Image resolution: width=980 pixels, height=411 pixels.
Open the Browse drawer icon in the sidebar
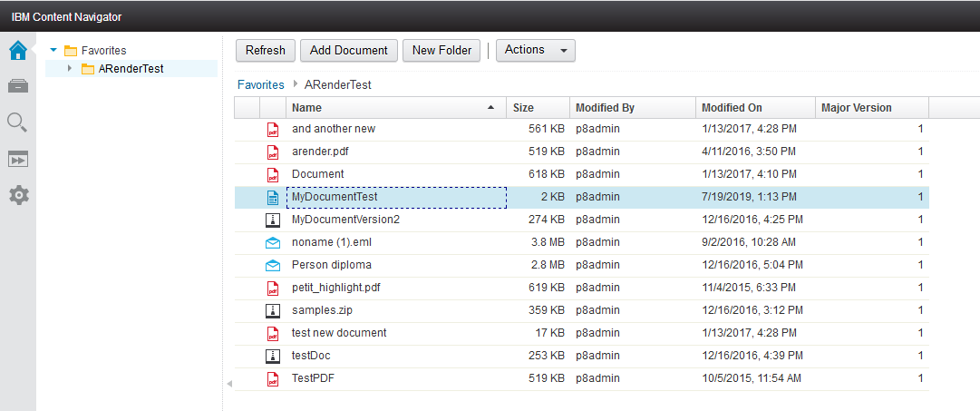point(18,86)
